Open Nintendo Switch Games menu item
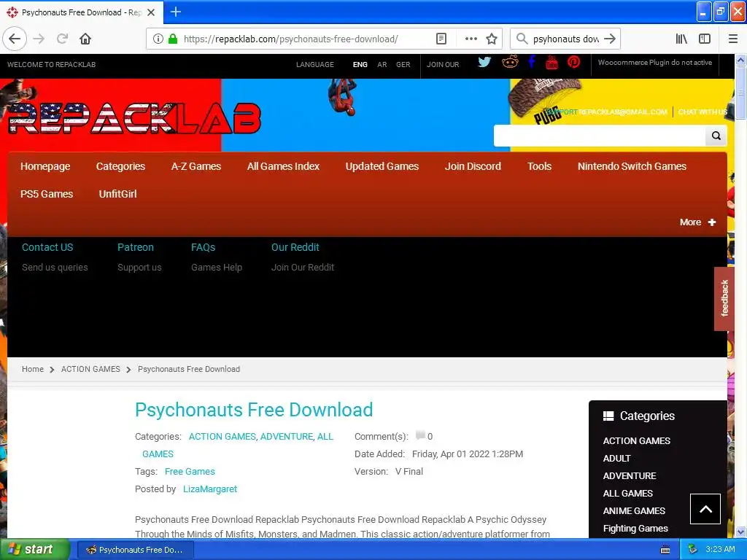The height and width of the screenshot is (560, 747). tap(632, 166)
